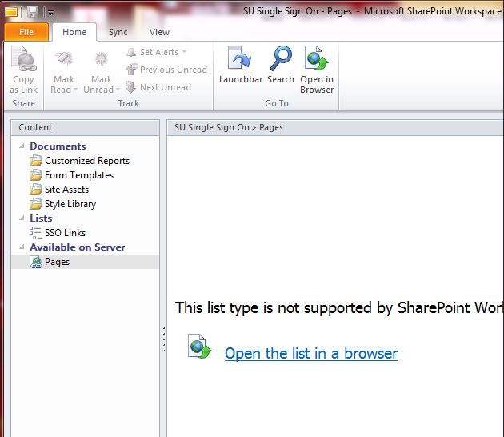This screenshot has height=437, width=504.
Task: Click the globe icon beside the browser link
Action: pos(200,347)
